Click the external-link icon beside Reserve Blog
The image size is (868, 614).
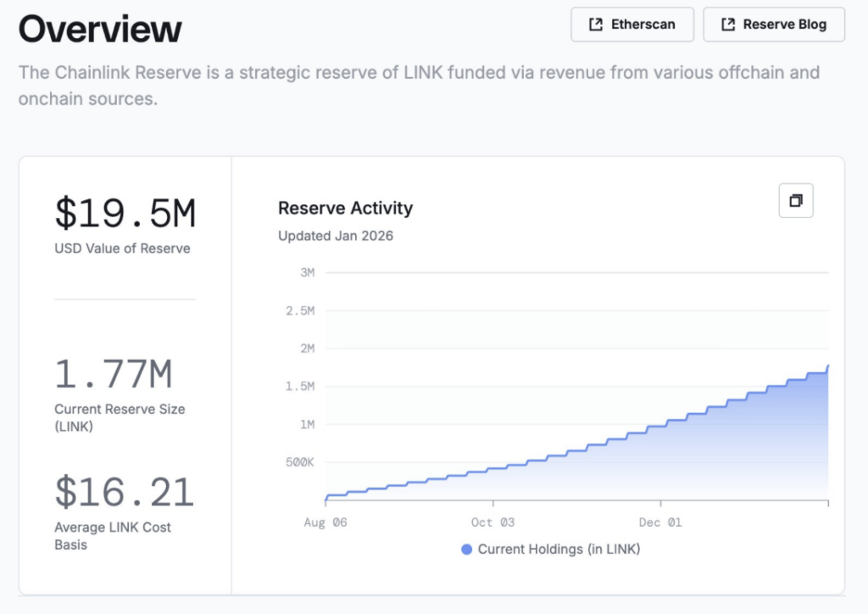pyautogui.click(x=728, y=25)
